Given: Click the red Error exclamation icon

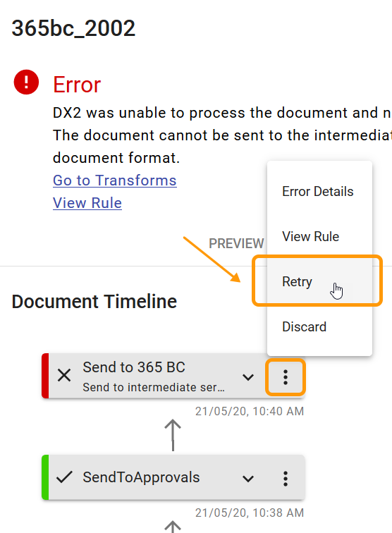Looking at the screenshot, I should pyautogui.click(x=26, y=82).
